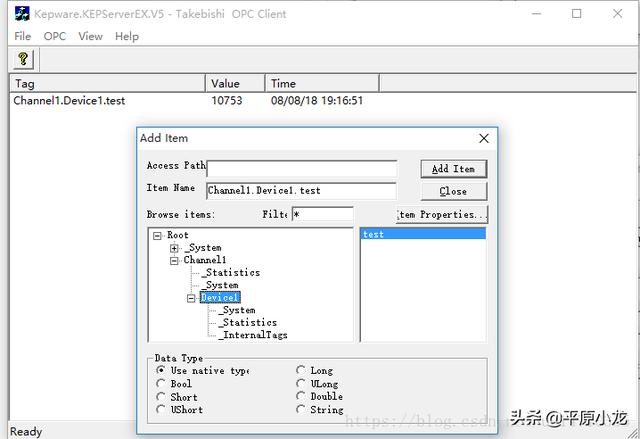Click the Time column header
Screen dimensions: 640x439
322,84
